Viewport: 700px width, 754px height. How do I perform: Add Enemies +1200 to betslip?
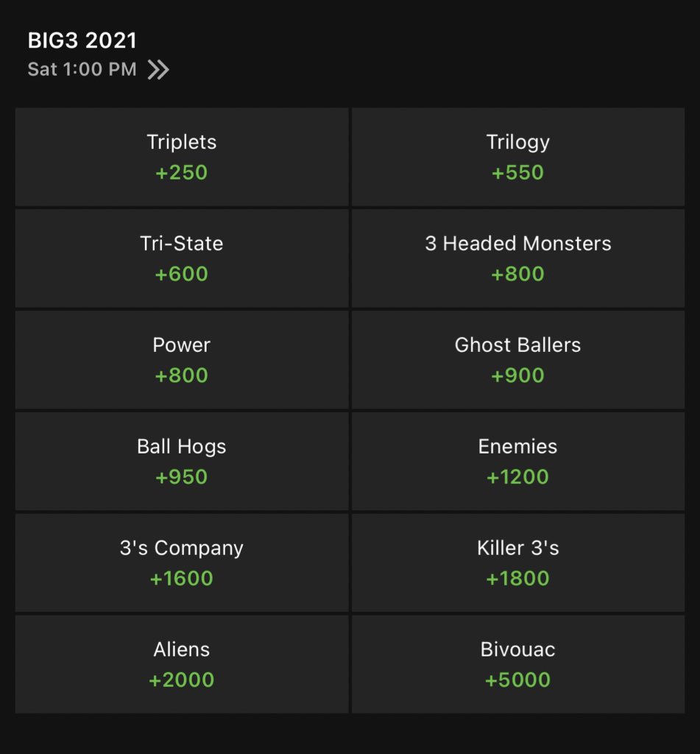[x=518, y=461]
